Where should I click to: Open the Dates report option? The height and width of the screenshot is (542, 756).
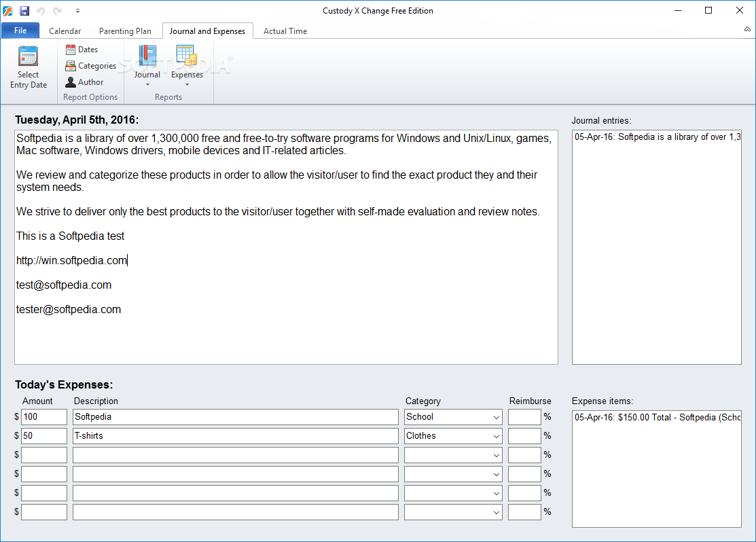click(x=82, y=49)
